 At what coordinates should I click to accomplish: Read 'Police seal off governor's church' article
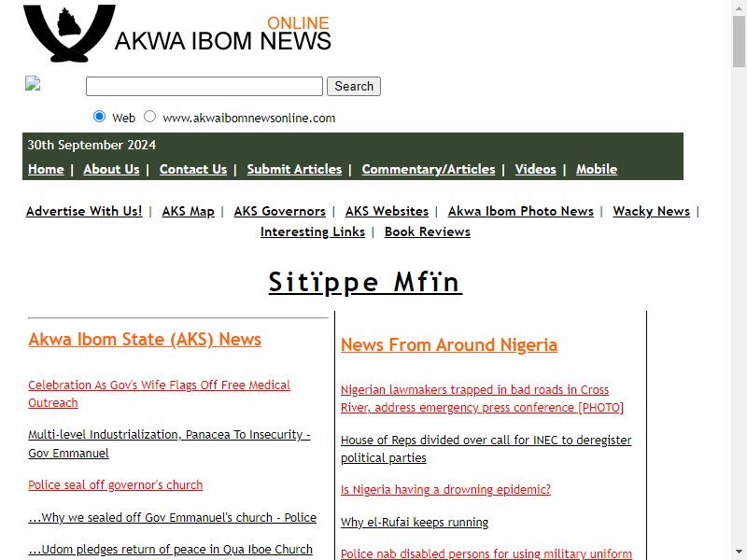(x=115, y=484)
